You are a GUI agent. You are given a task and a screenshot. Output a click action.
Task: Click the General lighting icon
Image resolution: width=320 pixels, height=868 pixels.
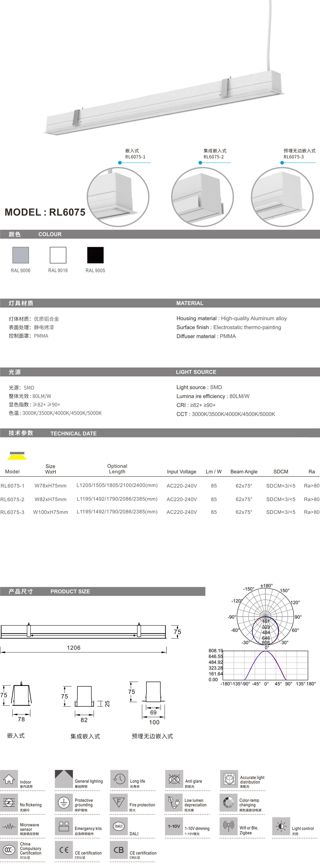click(x=64, y=779)
